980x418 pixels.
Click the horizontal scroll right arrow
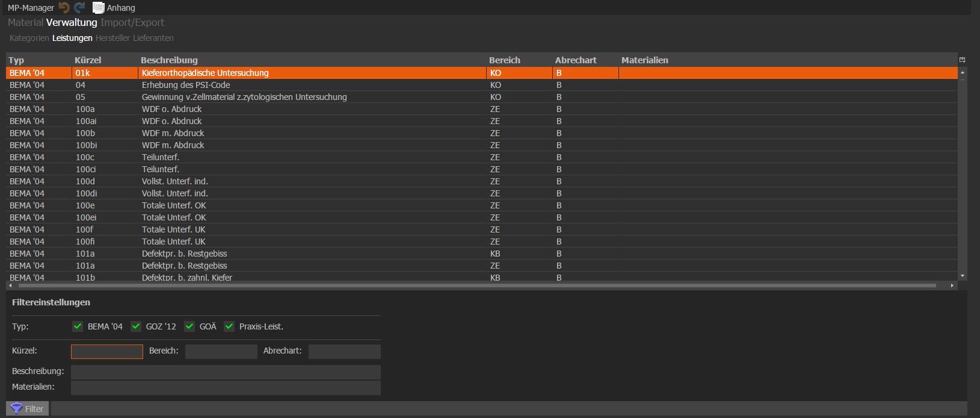(952, 285)
